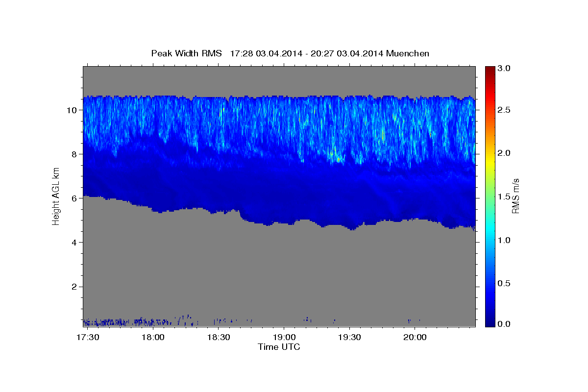Click the colorbar label '3.0'
Image resolution: width=588 pixels, height=392 pixels.
pyautogui.click(x=504, y=69)
